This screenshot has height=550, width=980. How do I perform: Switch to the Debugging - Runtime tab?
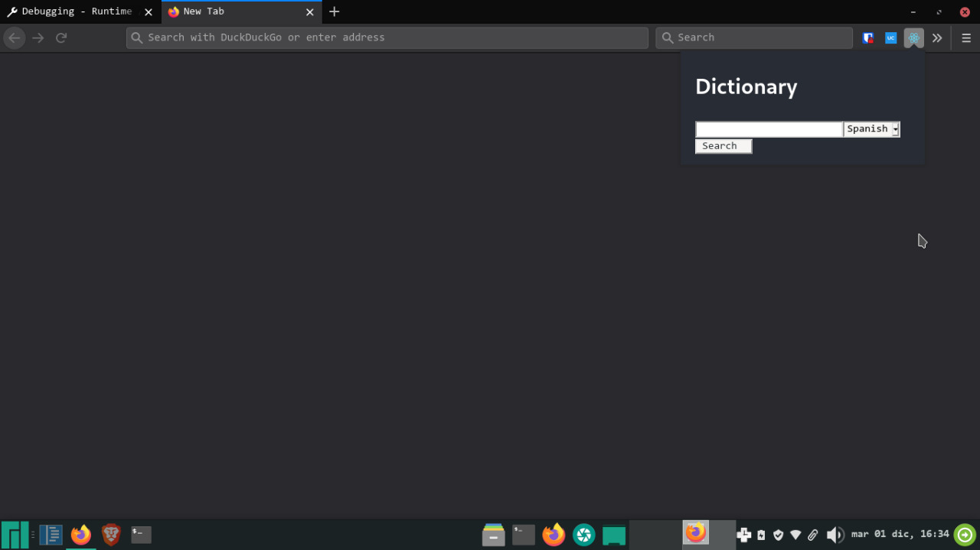coord(73,11)
